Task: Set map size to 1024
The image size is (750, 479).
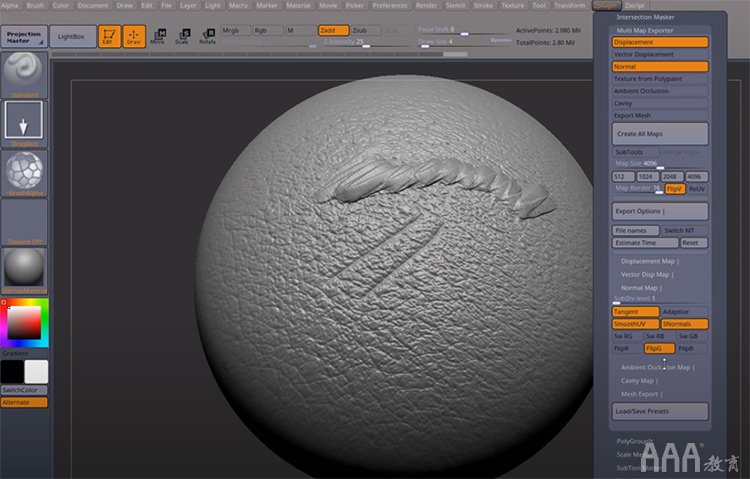Action: [x=648, y=177]
